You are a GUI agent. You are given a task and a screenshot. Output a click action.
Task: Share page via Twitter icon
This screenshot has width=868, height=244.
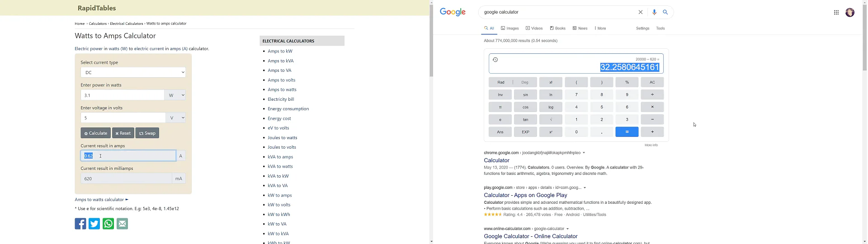(x=94, y=224)
